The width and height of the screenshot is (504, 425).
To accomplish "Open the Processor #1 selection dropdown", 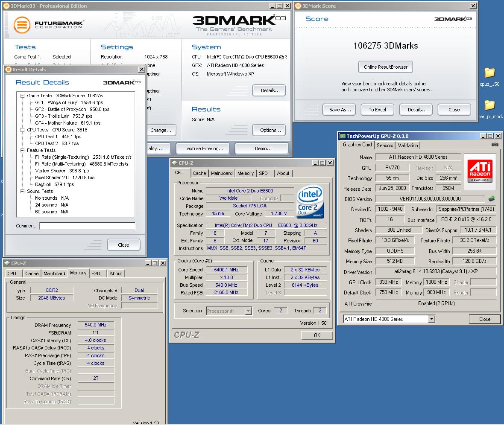I will 248,311.
